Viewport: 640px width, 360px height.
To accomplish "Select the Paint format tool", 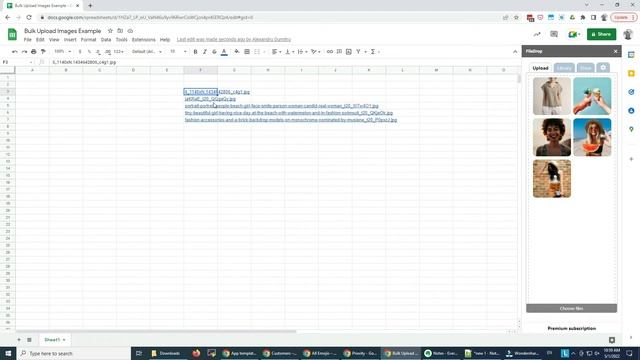I will [x=43, y=52].
